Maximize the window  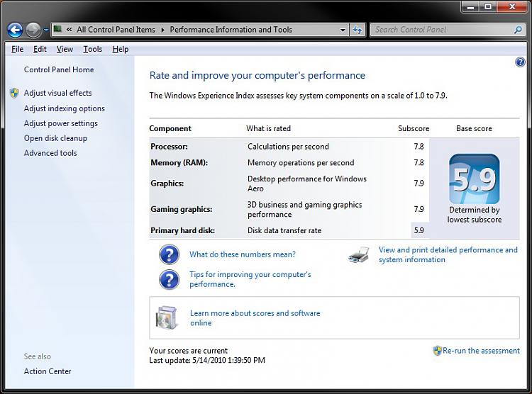point(488,7)
